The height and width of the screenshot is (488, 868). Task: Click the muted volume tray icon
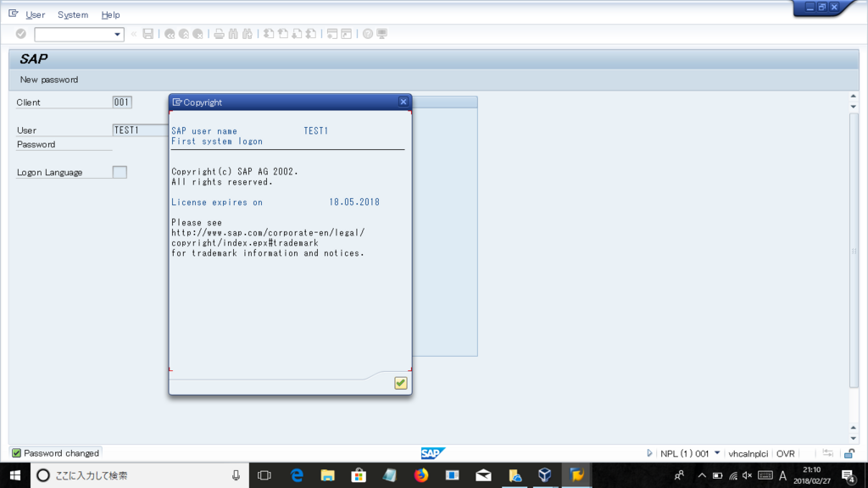pos(748,475)
